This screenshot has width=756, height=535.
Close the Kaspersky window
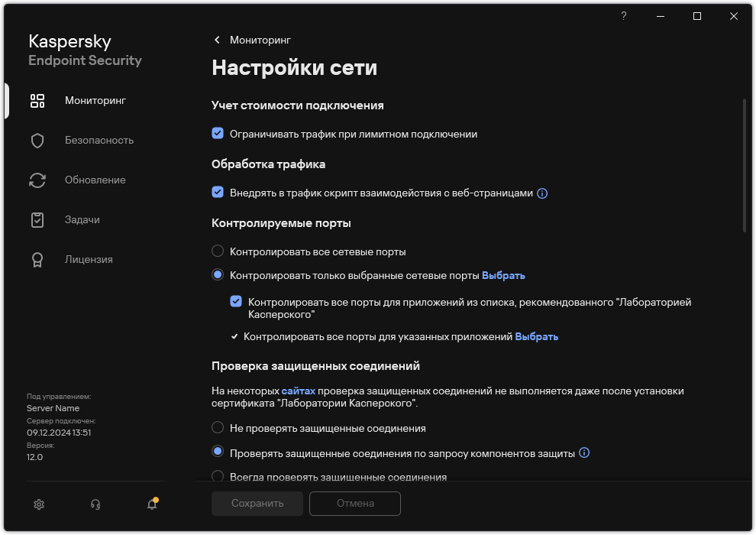733,16
